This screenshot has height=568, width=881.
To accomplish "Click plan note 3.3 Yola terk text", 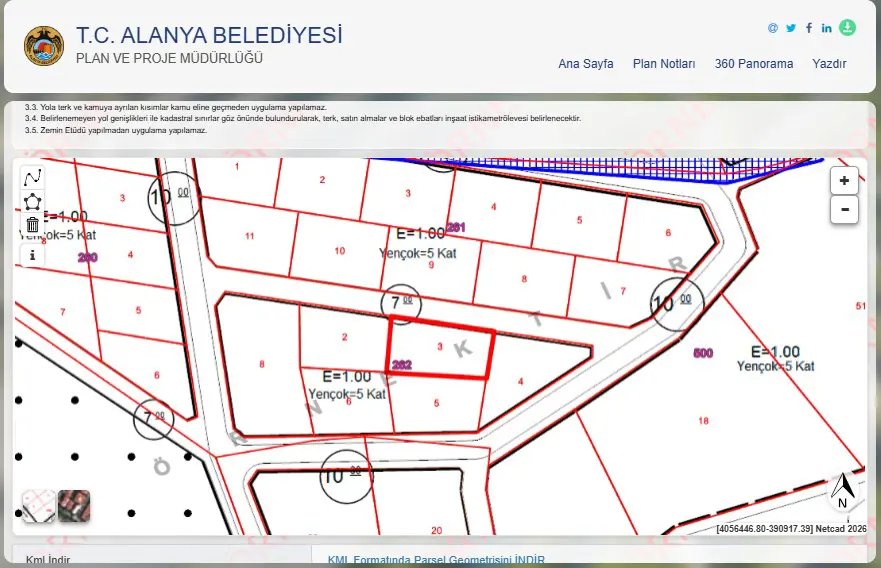I will click(x=175, y=107).
